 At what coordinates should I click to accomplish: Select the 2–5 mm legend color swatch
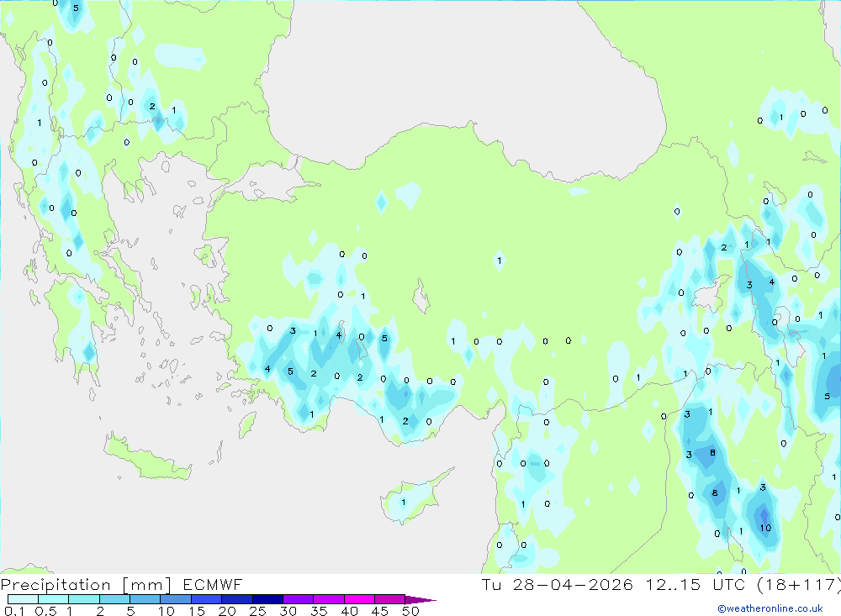pyautogui.click(x=114, y=599)
